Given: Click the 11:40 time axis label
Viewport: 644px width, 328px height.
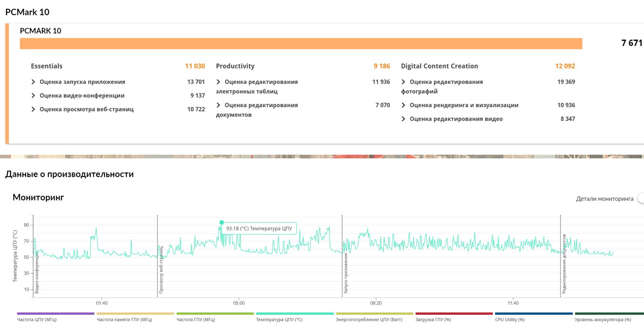Looking at the screenshot, I should [x=513, y=303].
